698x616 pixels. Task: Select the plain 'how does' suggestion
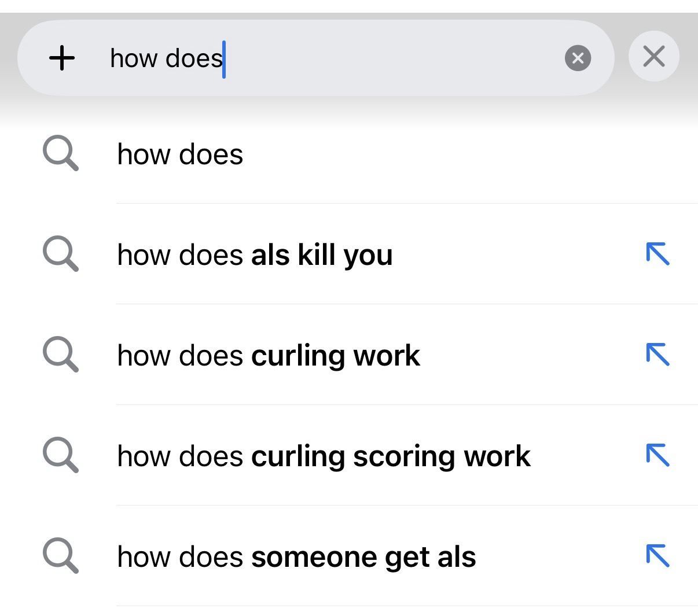tap(180, 154)
